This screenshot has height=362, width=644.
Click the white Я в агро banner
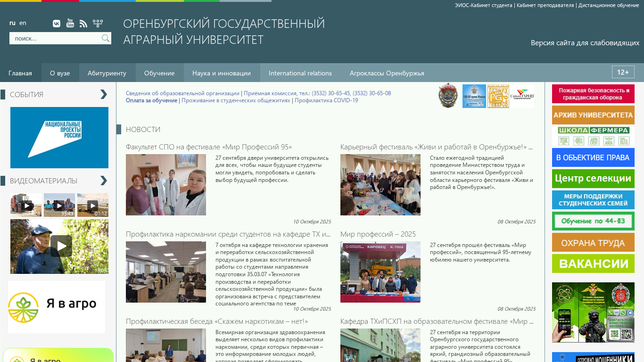[57, 307]
